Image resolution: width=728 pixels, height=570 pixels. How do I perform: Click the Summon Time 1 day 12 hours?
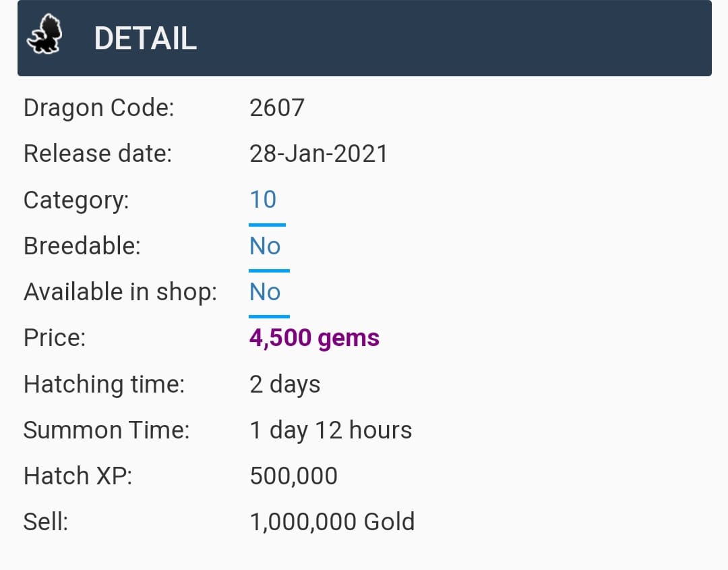click(x=330, y=430)
